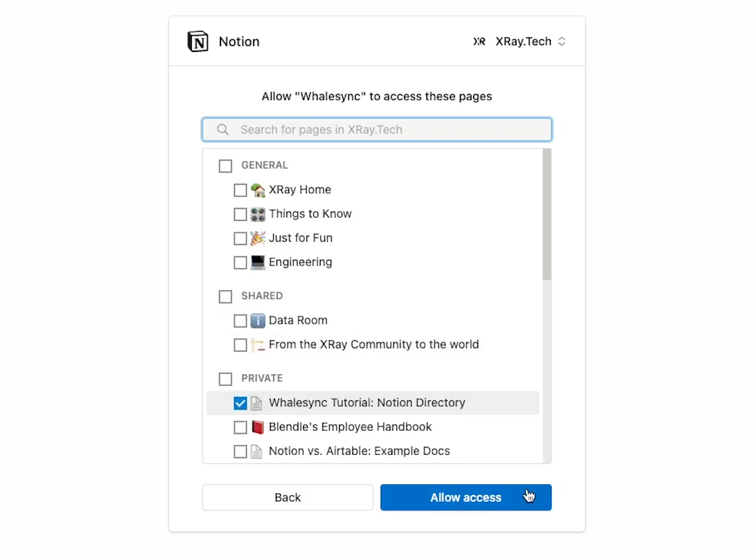Click the SHARED section heading

[x=262, y=296]
